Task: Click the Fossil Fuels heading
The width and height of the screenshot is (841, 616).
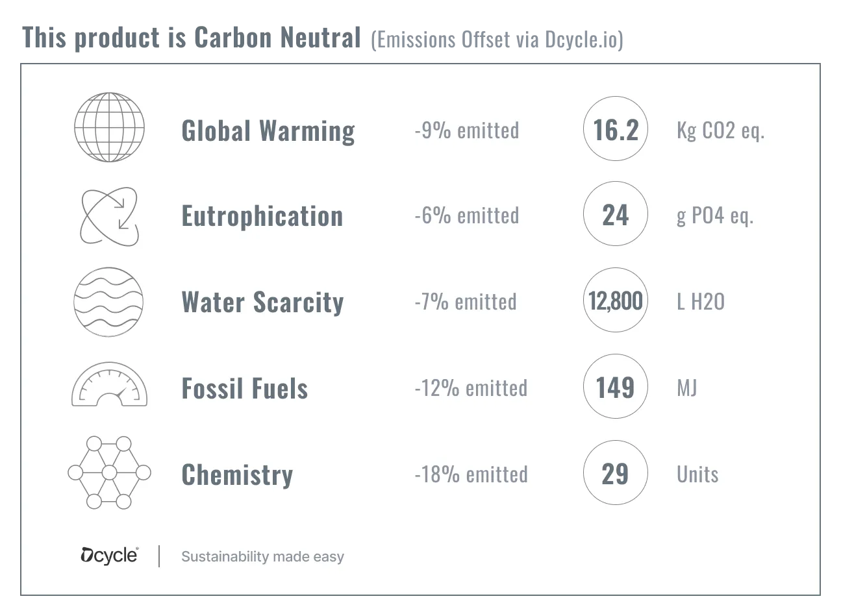Action: 245,388
